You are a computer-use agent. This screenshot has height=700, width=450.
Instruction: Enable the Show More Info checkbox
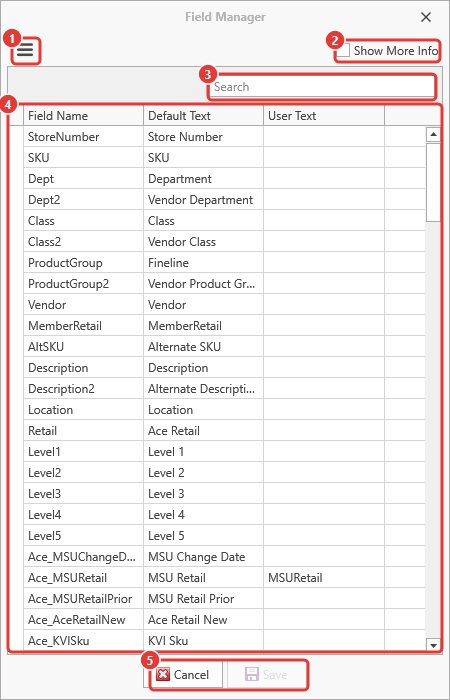click(343, 51)
